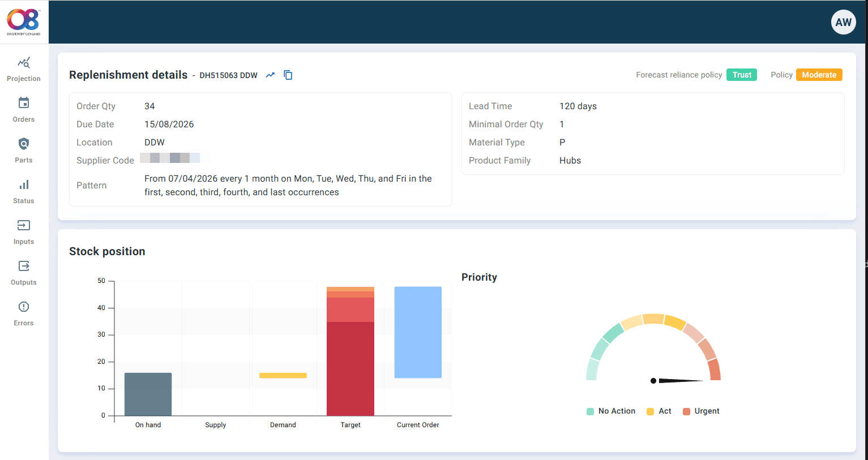Toggle the Urgent legend entry
The width and height of the screenshot is (868, 460).
coord(701,411)
